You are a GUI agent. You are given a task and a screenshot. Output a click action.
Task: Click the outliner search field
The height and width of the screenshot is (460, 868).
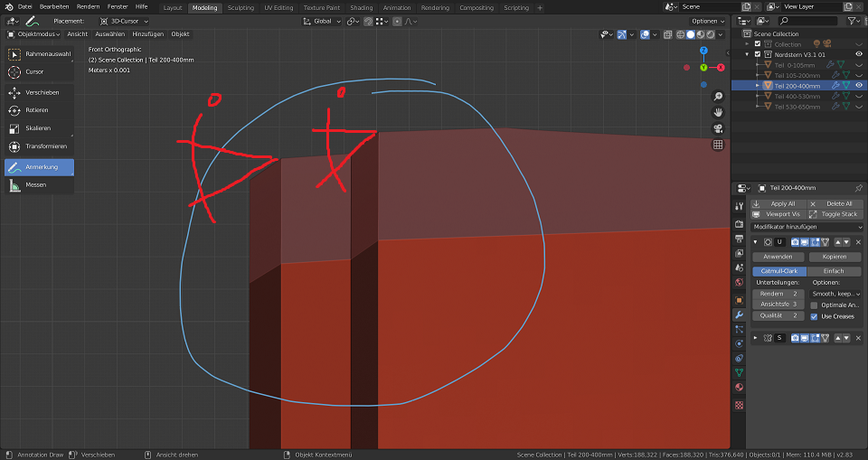click(807, 21)
